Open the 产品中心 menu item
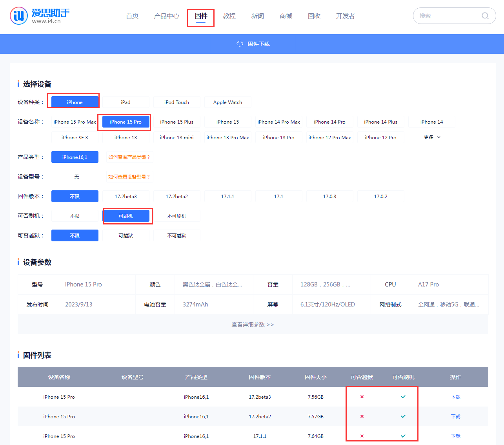 (x=166, y=16)
